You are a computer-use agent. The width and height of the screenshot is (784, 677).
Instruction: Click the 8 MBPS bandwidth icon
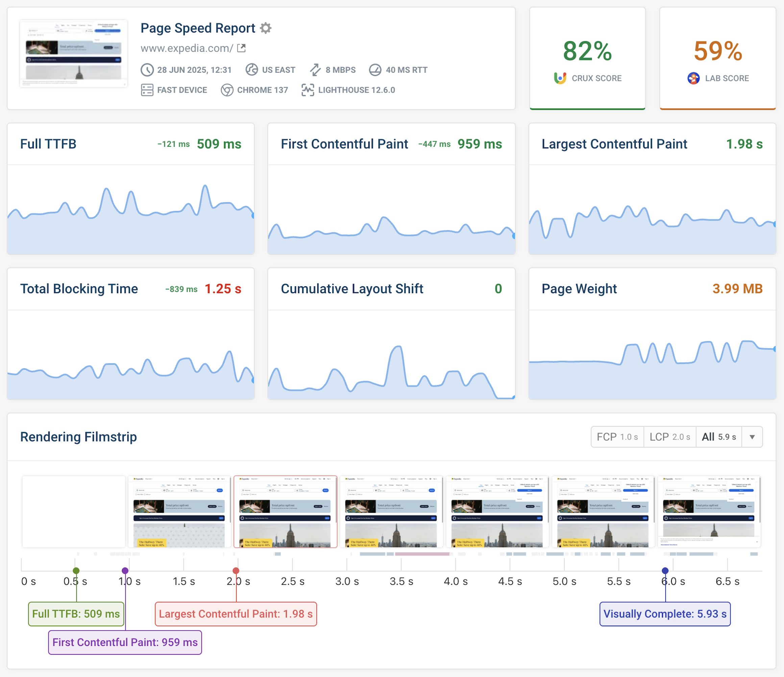click(315, 70)
